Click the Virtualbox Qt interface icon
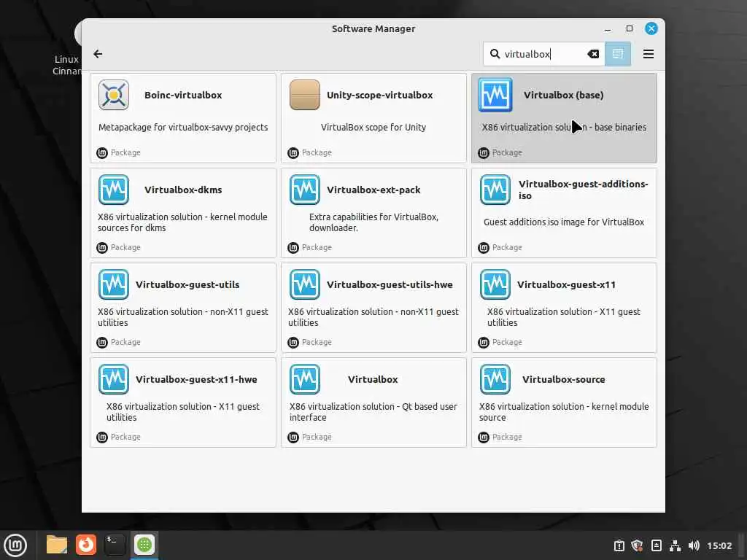747x560 pixels. coord(304,379)
